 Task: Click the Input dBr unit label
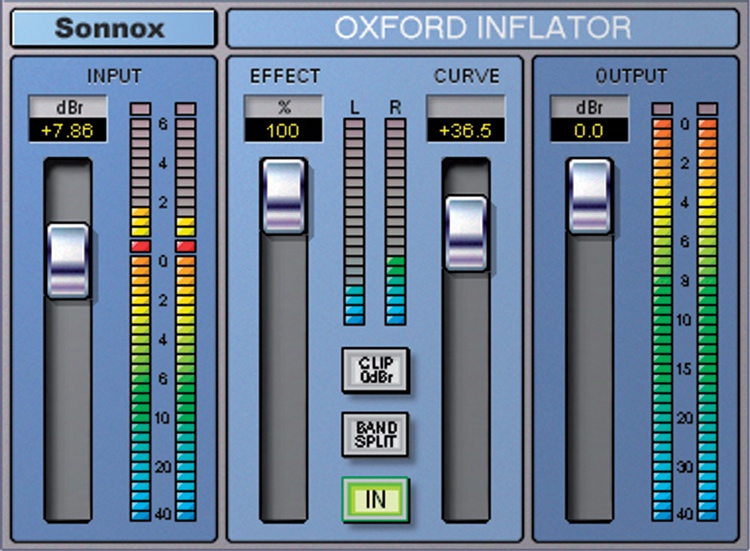click(x=68, y=107)
